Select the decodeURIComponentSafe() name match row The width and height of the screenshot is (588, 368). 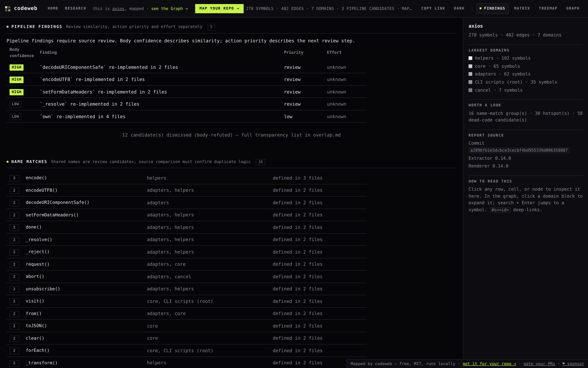pyautogui.click(x=187, y=203)
